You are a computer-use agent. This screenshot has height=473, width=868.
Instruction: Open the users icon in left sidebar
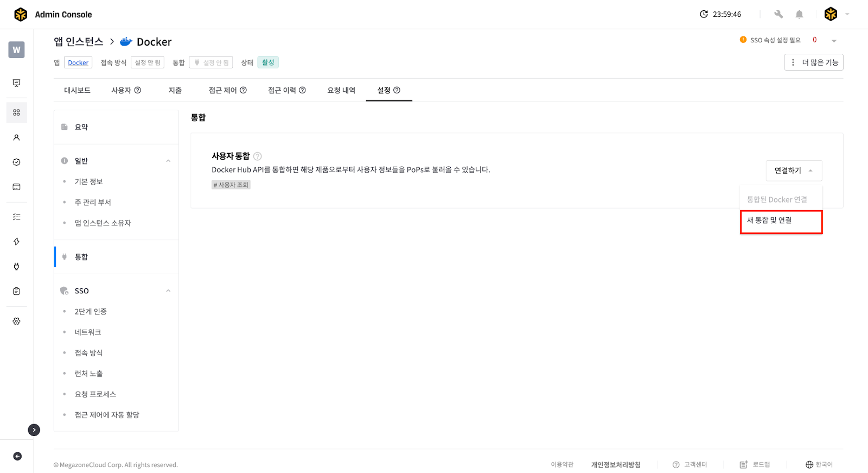(17, 137)
